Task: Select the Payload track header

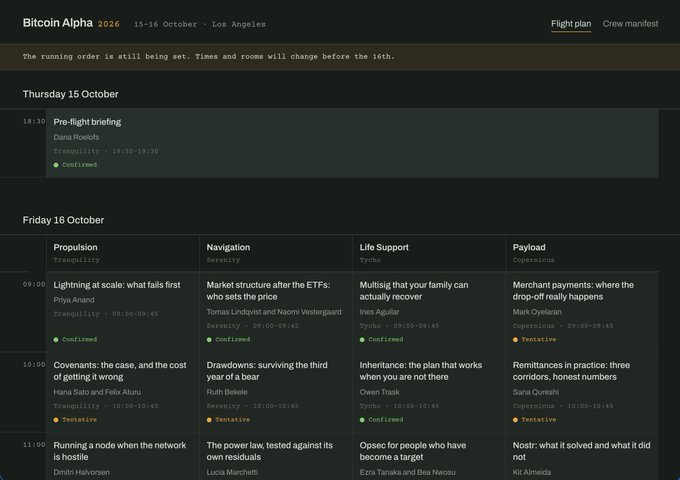Action: (x=529, y=247)
